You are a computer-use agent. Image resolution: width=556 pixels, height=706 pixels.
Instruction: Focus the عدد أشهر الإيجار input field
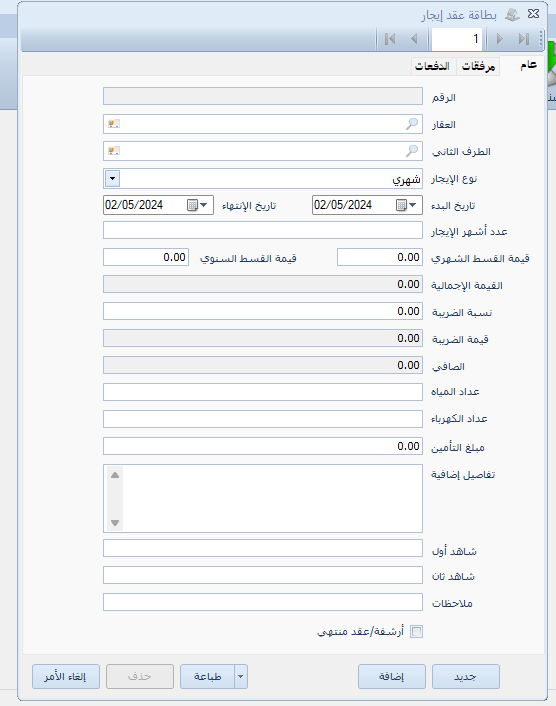(263, 230)
